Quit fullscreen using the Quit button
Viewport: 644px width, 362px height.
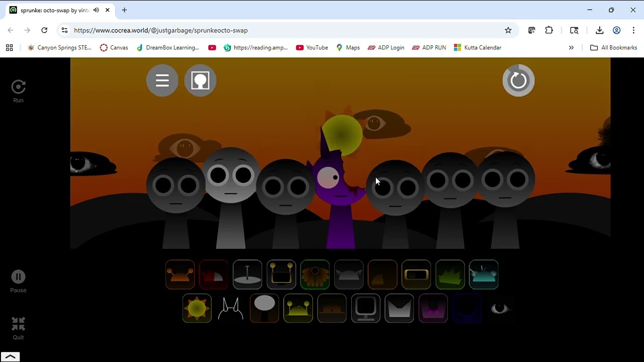18,328
